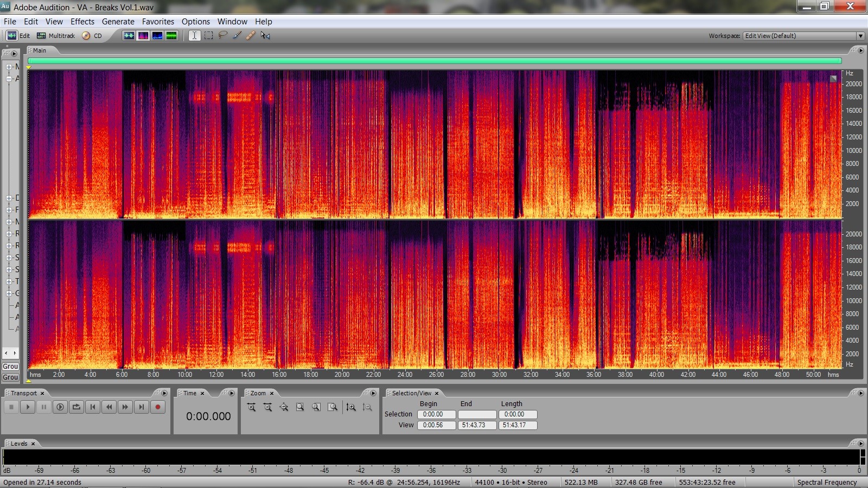Open the Effects menu
The height and width of the screenshot is (488, 868).
pyautogui.click(x=82, y=22)
